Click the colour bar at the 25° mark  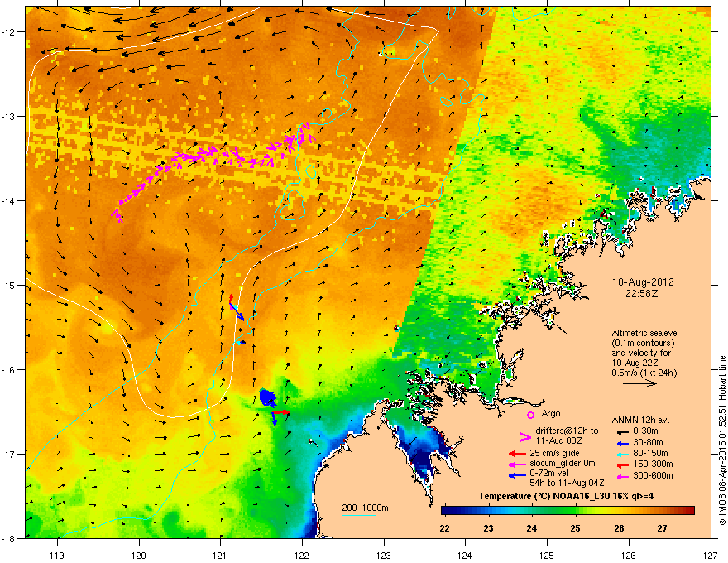coord(576,511)
